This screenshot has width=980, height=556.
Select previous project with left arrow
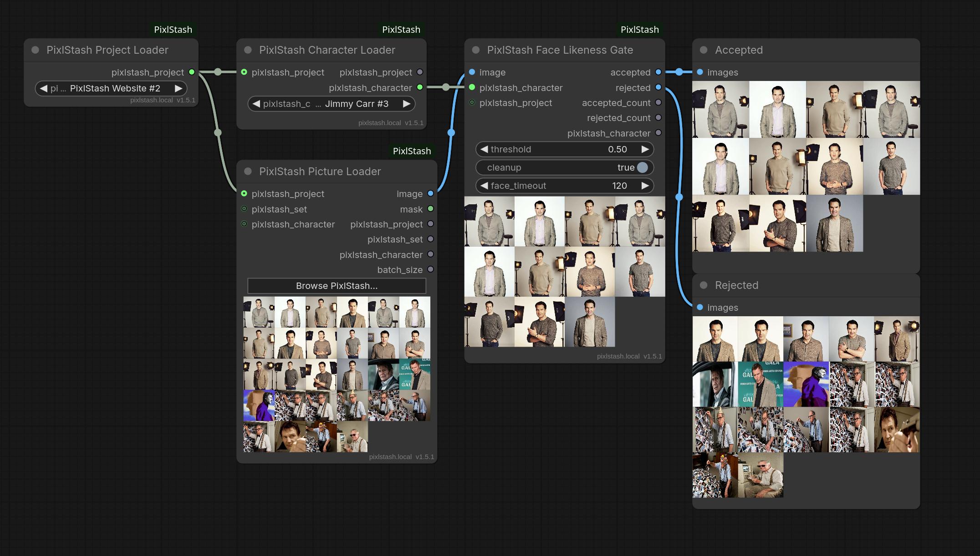click(x=43, y=88)
